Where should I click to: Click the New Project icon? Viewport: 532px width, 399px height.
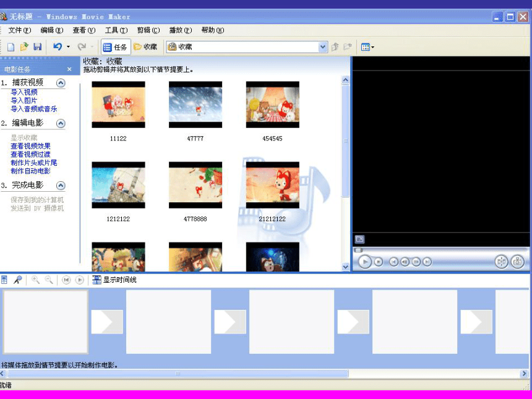pyautogui.click(x=11, y=47)
